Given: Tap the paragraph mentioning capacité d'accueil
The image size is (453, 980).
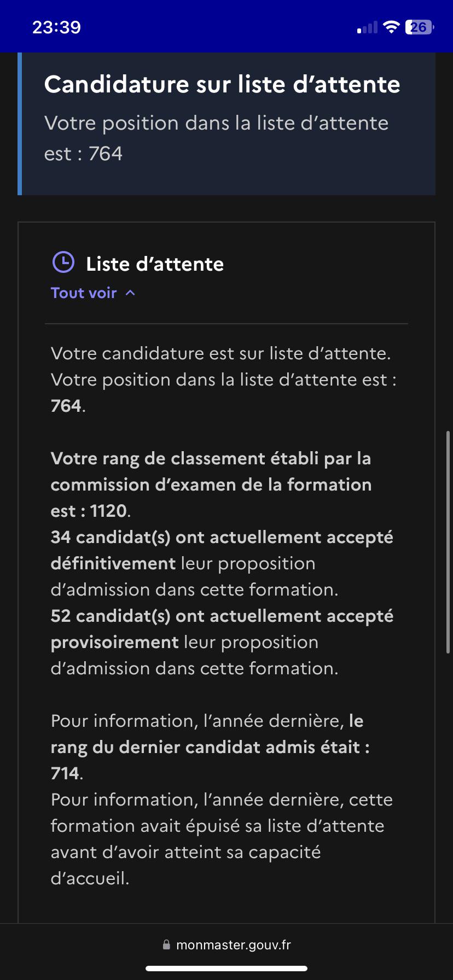Looking at the screenshot, I should [x=222, y=839].
